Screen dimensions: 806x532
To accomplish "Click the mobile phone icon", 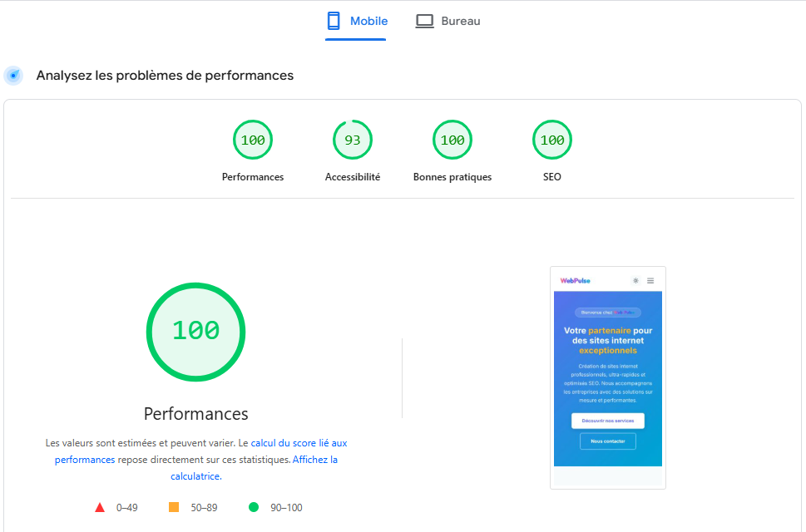I will 334,21.
